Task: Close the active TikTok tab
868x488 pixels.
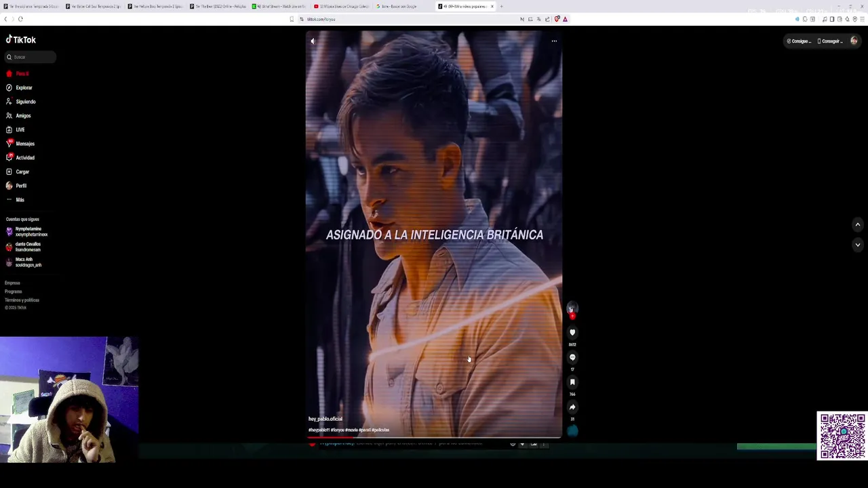Action: coord(492,6)
